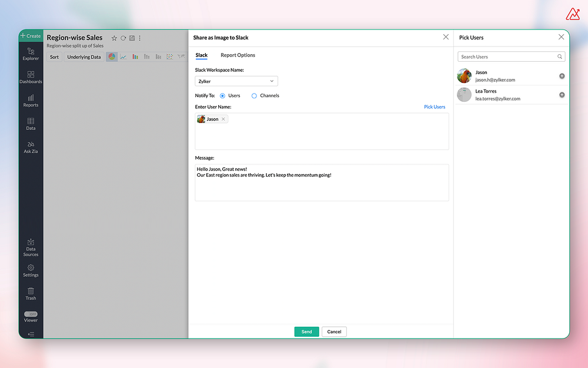Select the Users radio button
The height and width of the screenshot is (368, 588).
click(222, 96)
